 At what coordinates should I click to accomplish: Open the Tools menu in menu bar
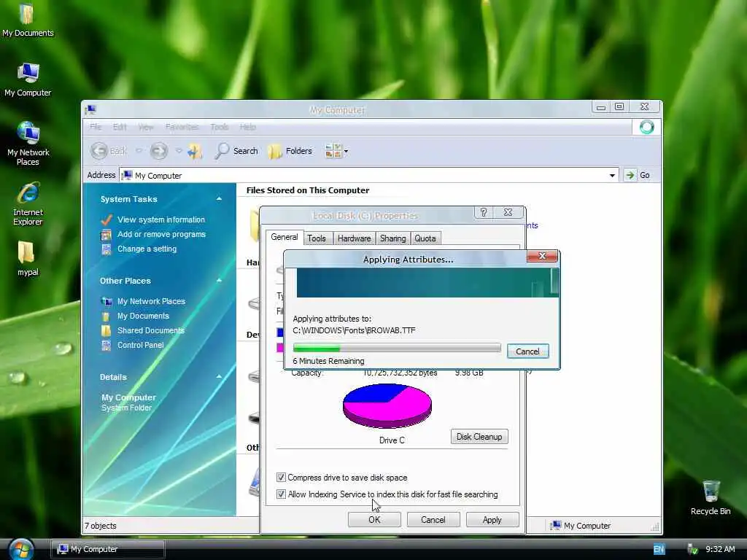219,127
